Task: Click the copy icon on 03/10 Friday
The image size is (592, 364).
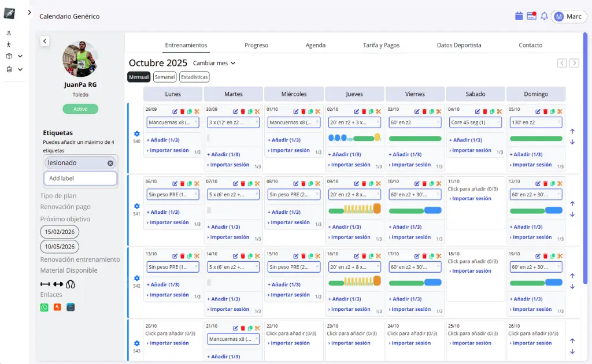Action: [x=431, y=112]
